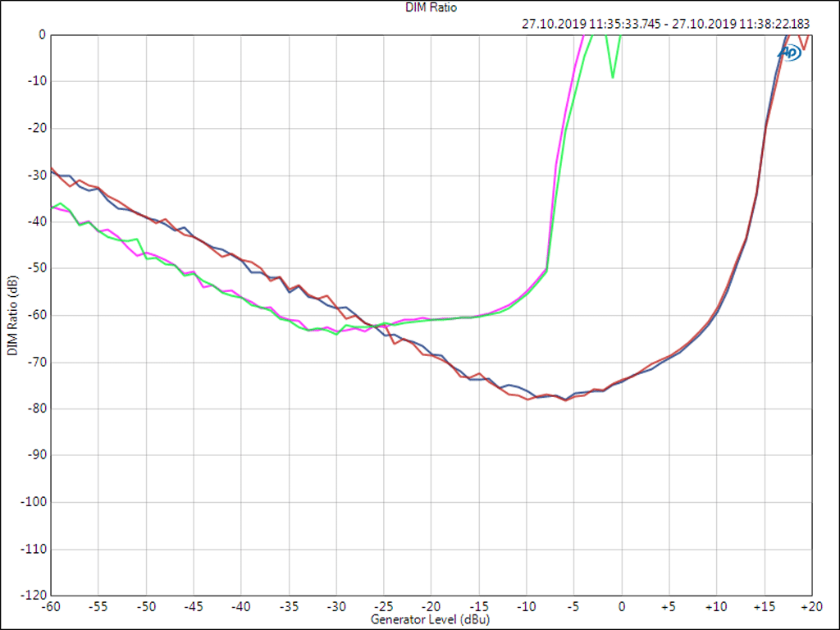This screenshot has height=630, width=840.
Task: Click the -30 tick on the horizontal axis
Action: tap(336, 606)
